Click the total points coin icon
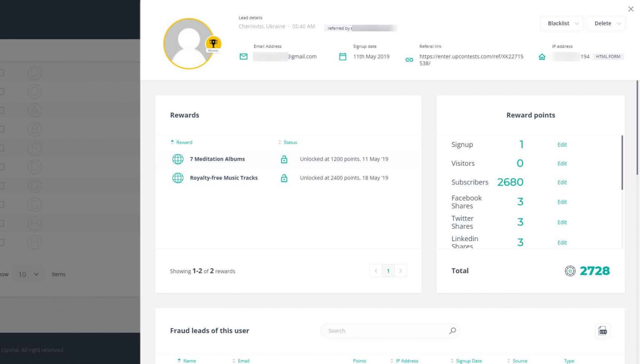The width and height of the screenshot is (640, 364). (x=570, y=271)
